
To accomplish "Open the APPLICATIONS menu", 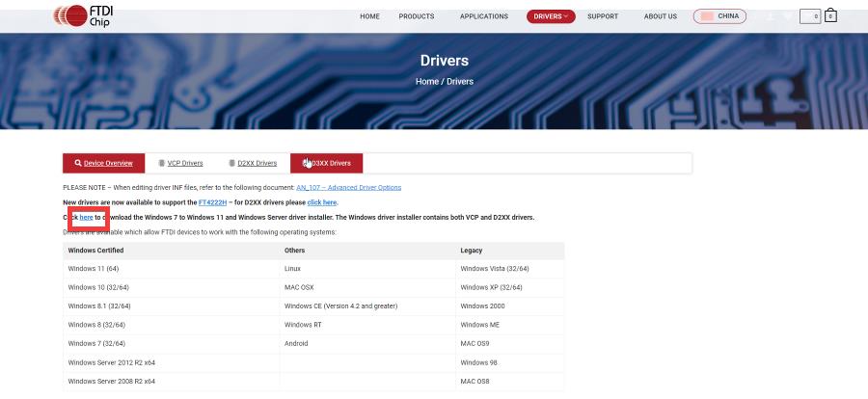I will [x=484, y=16].
